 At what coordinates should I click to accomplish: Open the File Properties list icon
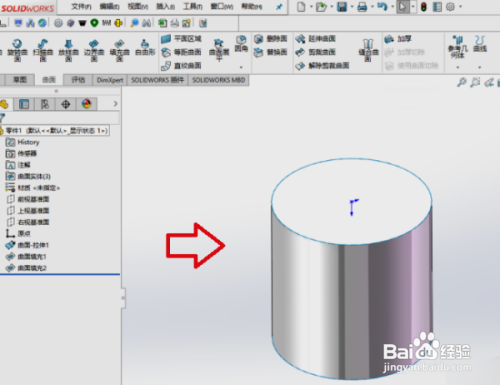click(437, 7)
